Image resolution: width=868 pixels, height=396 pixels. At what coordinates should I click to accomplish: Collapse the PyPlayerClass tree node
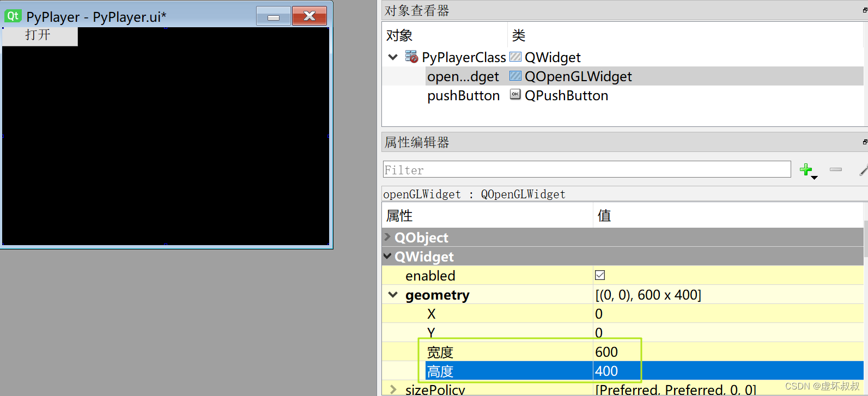click(392, 57)
